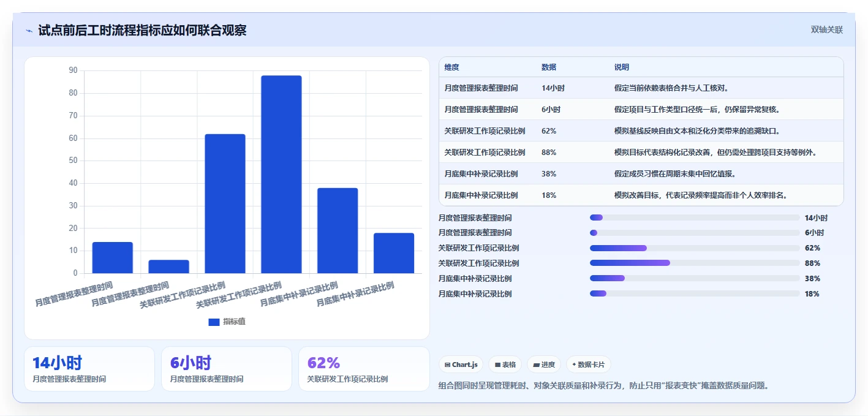
Task: Toggle the 指标值 legend label
Action: tap(234, 322)
